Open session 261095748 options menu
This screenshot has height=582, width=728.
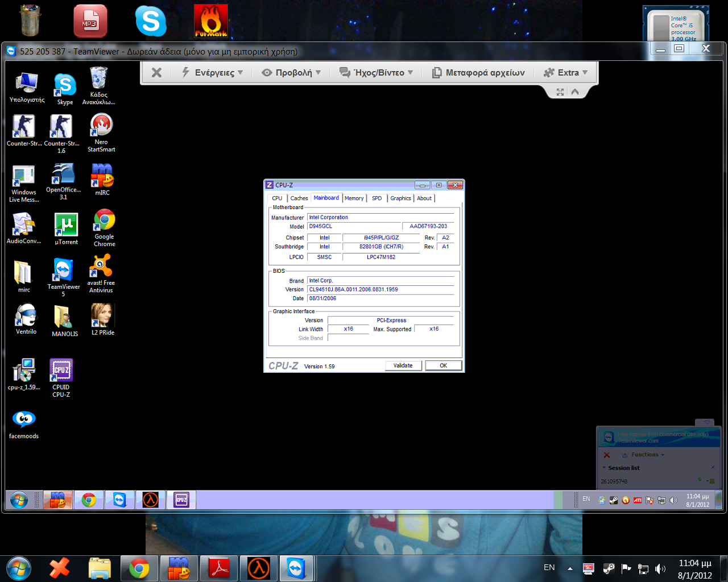pyautogui.click(x=711, y=481)
